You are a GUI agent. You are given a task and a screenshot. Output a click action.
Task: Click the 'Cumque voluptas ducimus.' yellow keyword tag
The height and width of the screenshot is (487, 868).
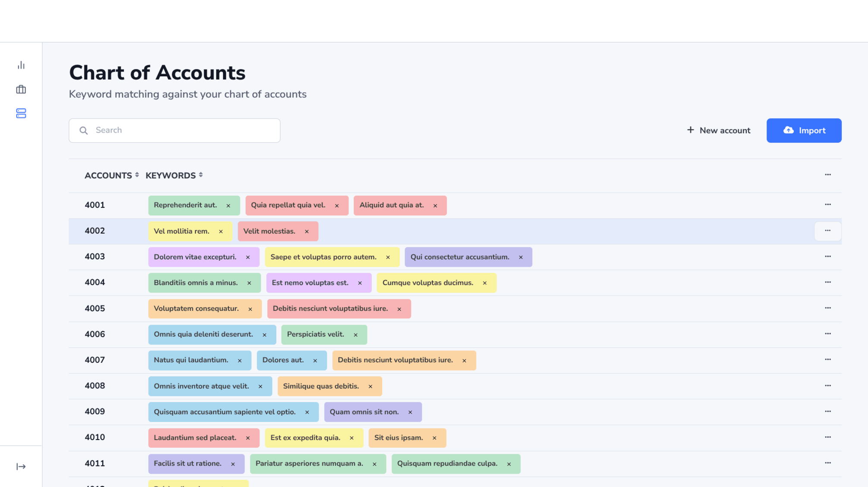[428, 283]
